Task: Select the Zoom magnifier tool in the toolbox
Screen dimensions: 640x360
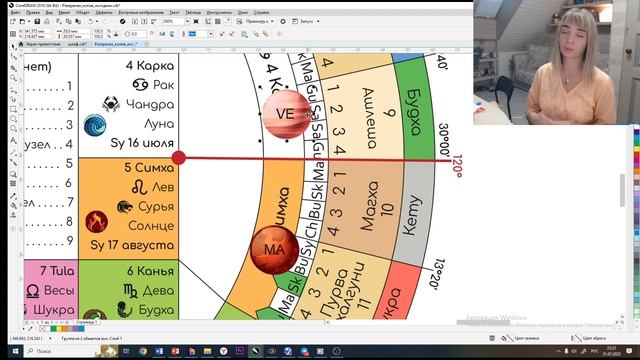Action: point(13,78)
